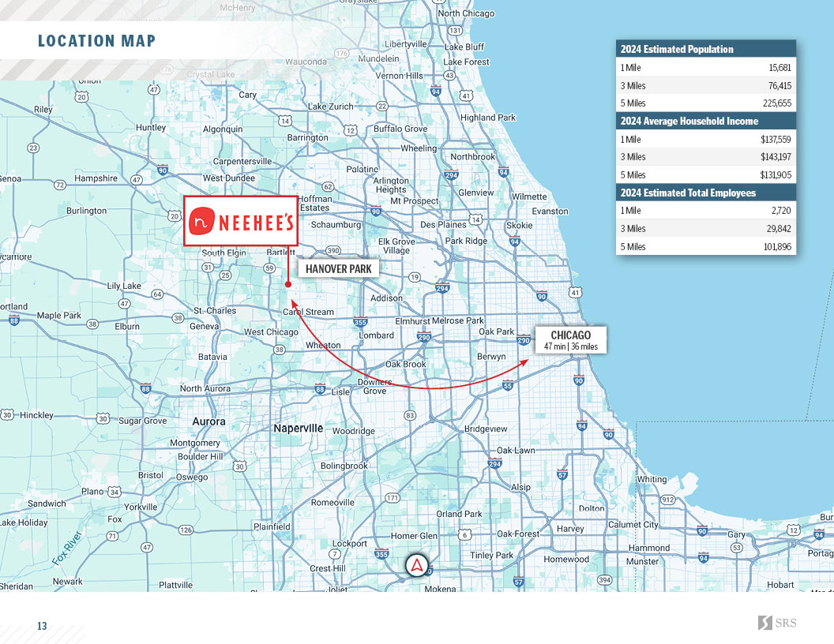
Task: Click the population value 15,681
Action: (780, 68)
